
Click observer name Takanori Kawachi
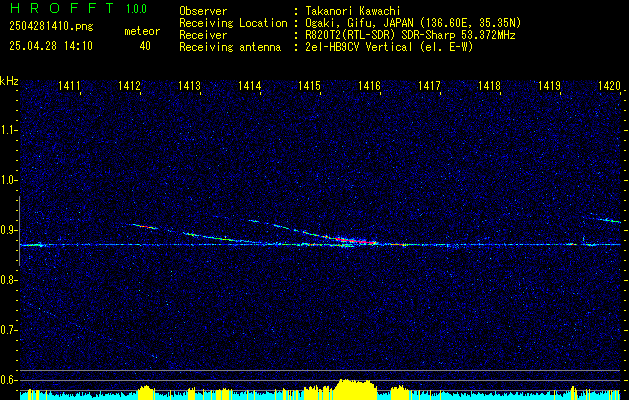pyautogui.click(x=352, y=11)
